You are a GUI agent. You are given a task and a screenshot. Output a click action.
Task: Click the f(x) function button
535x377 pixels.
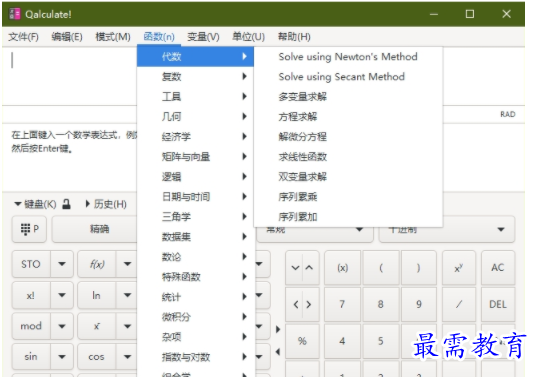coord(97,264)
